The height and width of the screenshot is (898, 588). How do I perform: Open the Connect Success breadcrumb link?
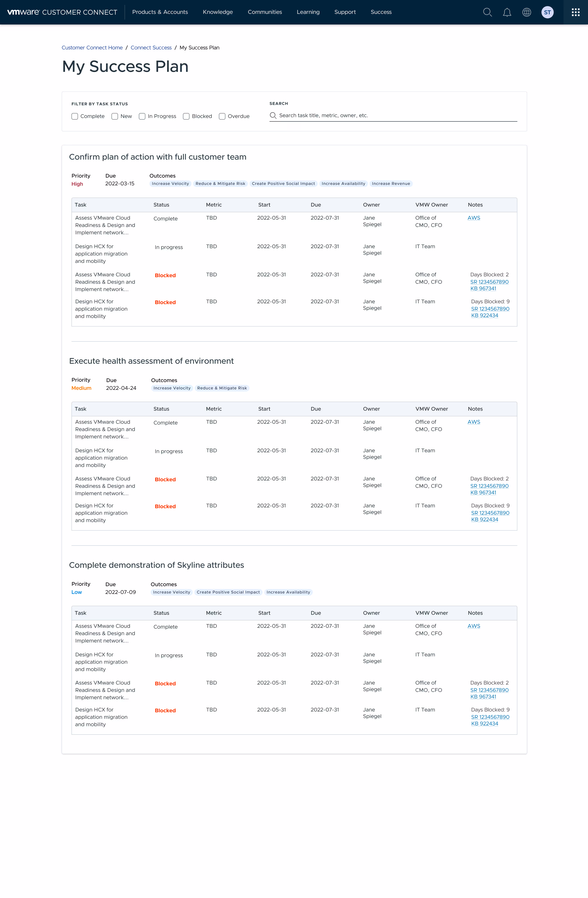tap(151, 48)
